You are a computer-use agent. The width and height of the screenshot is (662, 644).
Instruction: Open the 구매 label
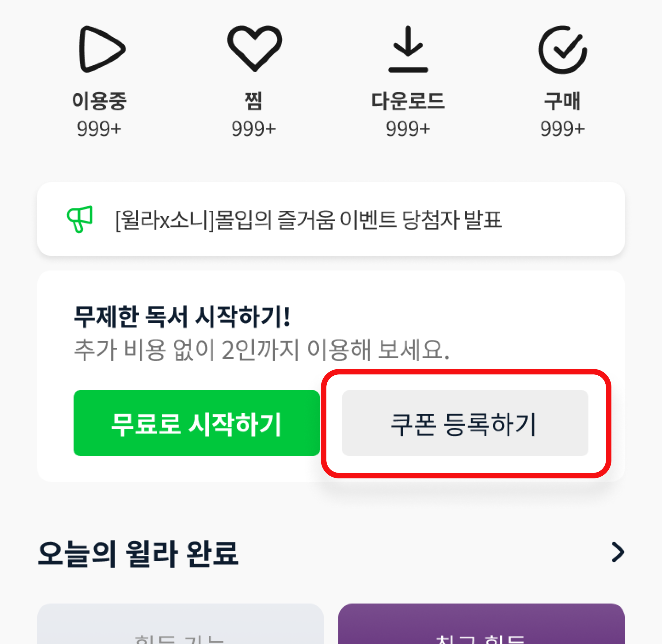563,101
